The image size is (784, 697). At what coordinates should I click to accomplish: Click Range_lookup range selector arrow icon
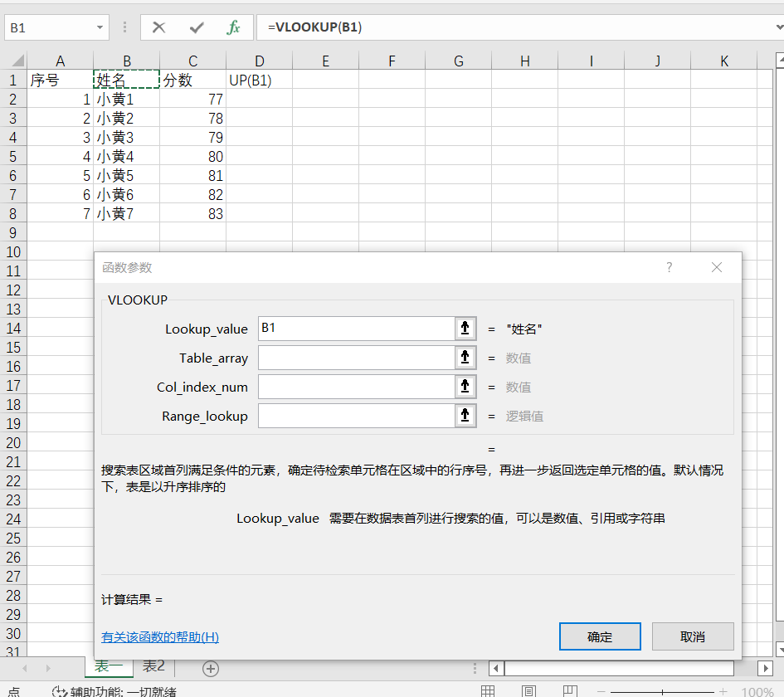point(465,416)
